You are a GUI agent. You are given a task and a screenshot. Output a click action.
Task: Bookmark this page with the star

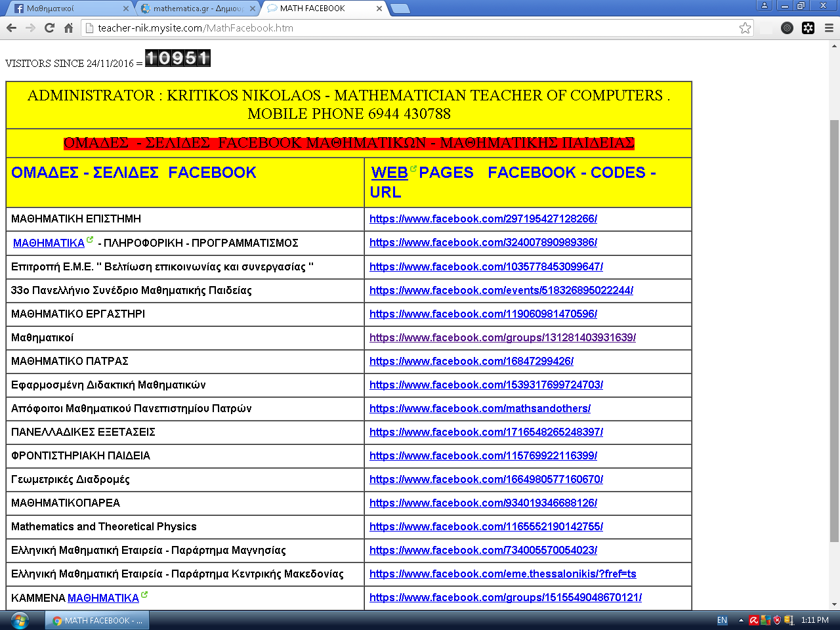pos(745,28)
